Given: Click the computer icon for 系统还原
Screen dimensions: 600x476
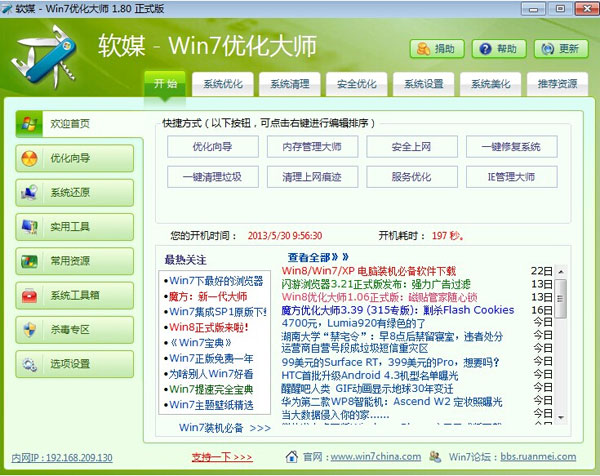Looking at the screenshot, I should coord(29,192).
